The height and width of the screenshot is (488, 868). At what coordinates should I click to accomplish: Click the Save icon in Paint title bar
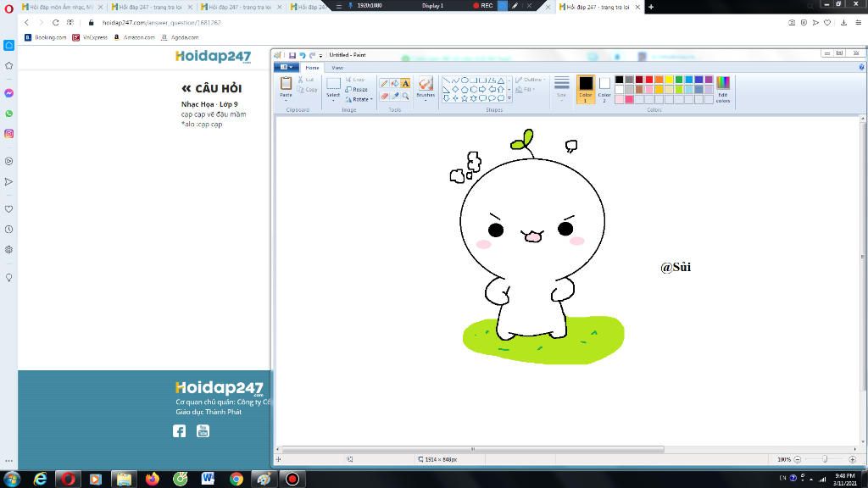(x=292, y=55)
